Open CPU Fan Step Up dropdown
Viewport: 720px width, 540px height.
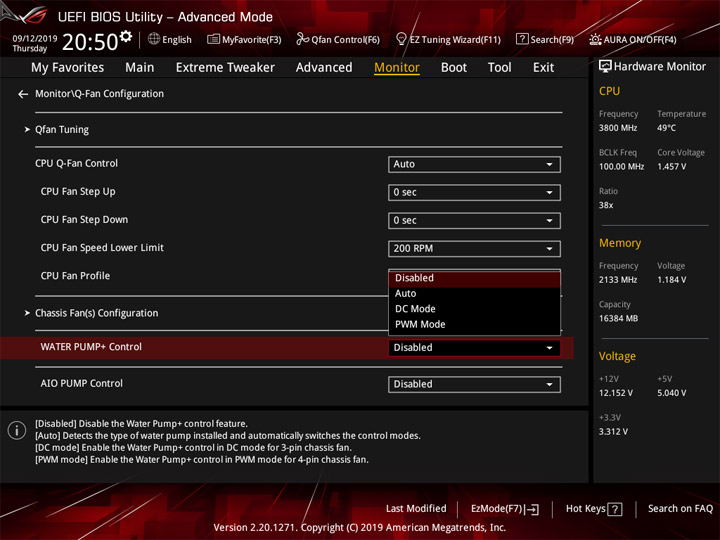(x=474, y=192)
